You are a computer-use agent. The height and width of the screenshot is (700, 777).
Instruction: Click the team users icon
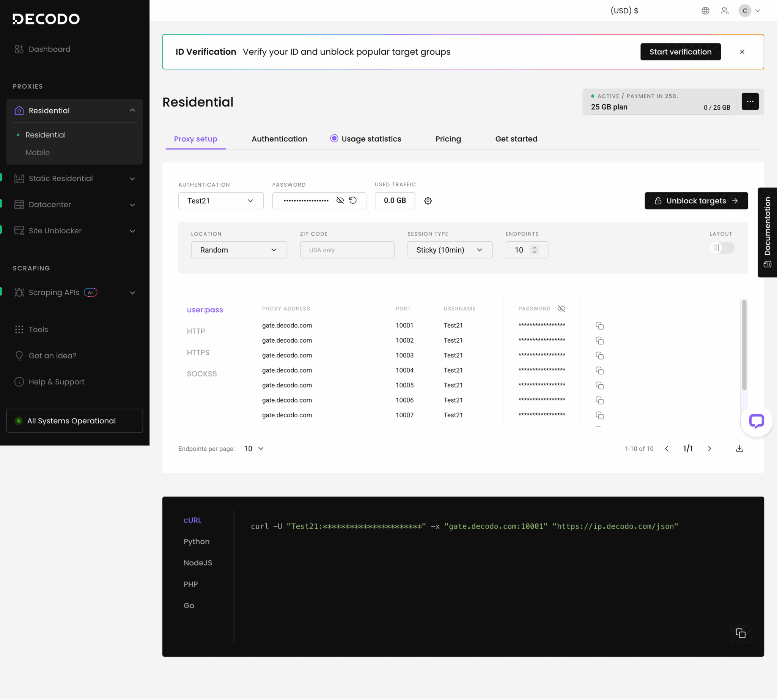724,11
